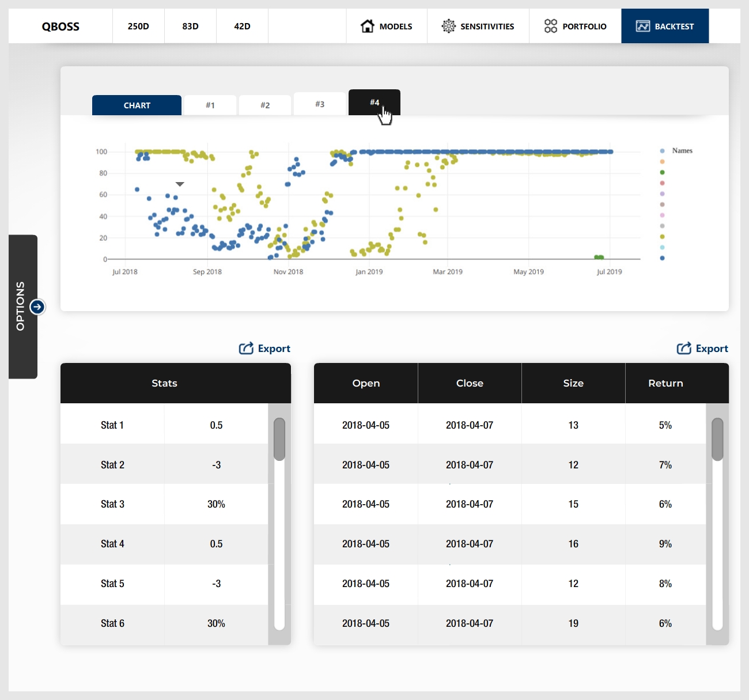Click the Size column header
Image resolution: width=749 pixels, height=700 pixels.
(573, 383)
